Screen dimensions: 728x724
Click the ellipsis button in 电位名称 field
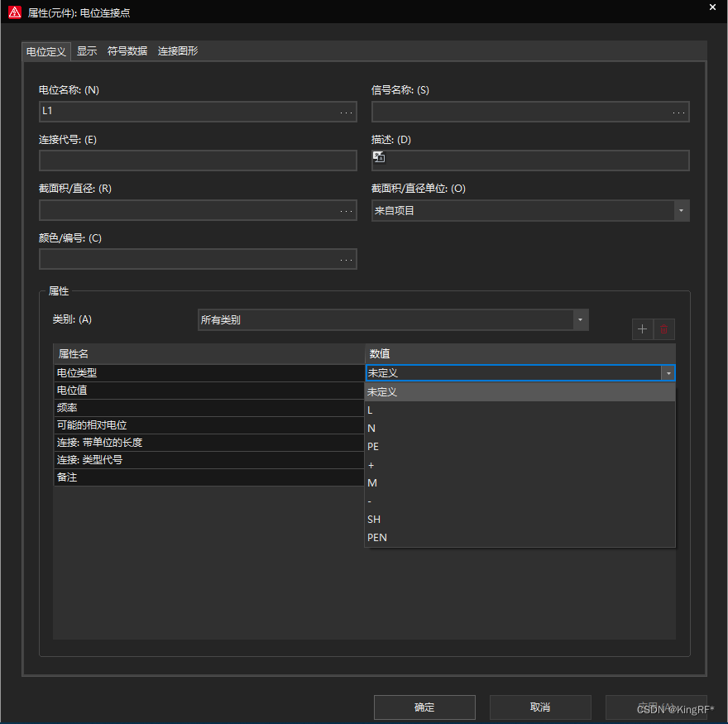point(347,112)
